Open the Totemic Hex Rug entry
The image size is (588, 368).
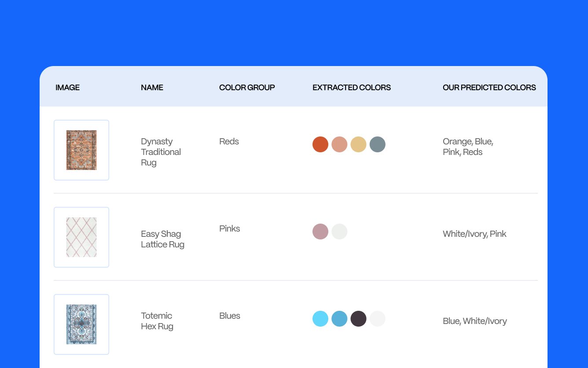(157, 321)
